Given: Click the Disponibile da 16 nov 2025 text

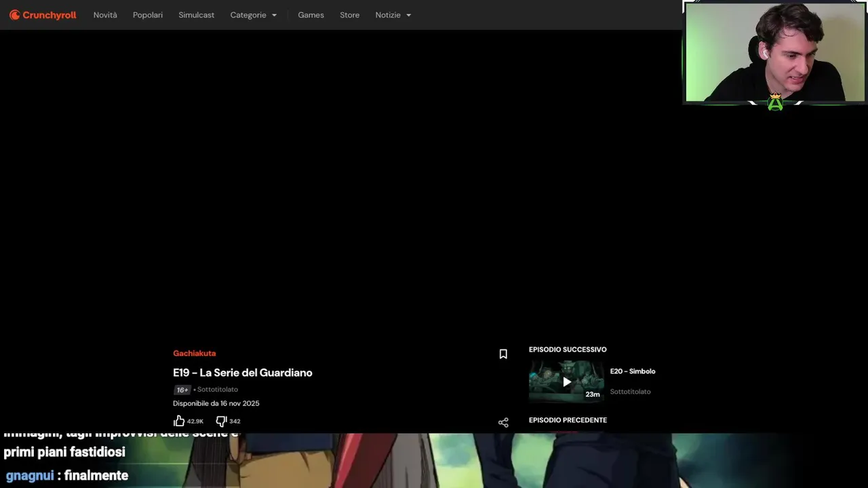Looking at the screenshot, I should pyautogui.click(x=216, y=403).
